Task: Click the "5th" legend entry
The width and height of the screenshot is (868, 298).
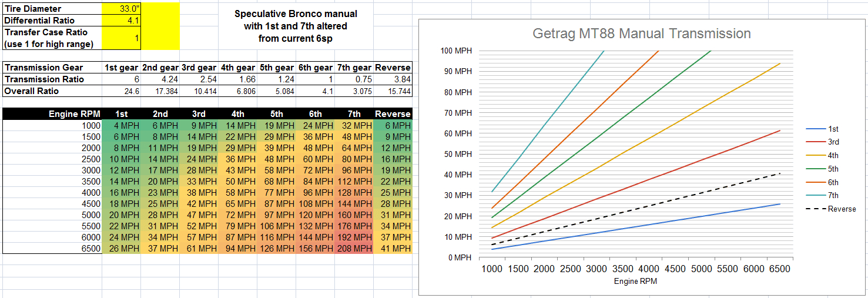Action: click(x=823, y=169)
